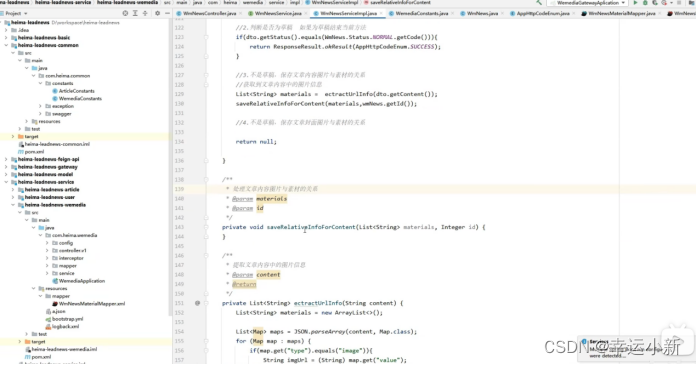Select ArticleConstants class in tree
The height and width of the screenshot is (365, 696).
click(x=76, y=91)
